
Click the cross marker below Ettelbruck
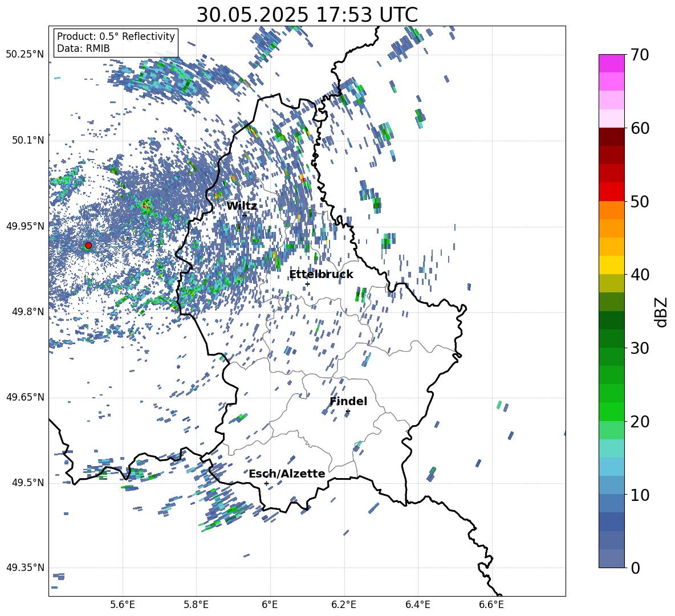(x=307, y=284)
